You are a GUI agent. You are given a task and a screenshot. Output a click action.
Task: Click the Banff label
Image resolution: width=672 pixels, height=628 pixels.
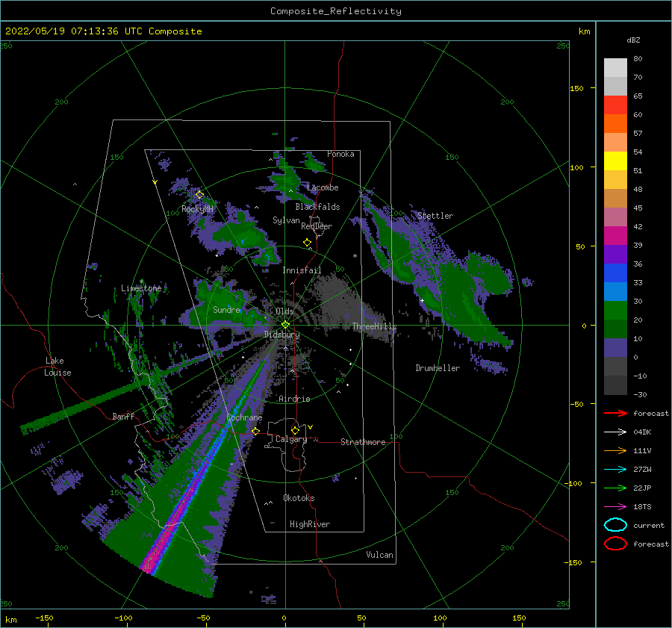[123, 417]
